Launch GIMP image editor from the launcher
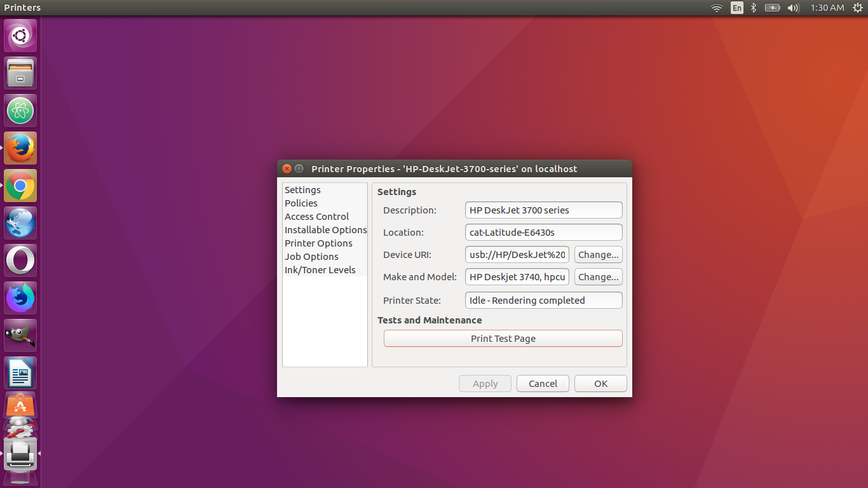 tap(20, 335)
